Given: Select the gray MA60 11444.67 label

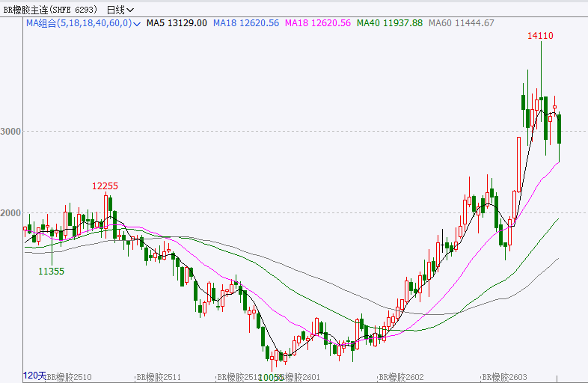Looking at the screenshot, I should (x=461, y=23).
